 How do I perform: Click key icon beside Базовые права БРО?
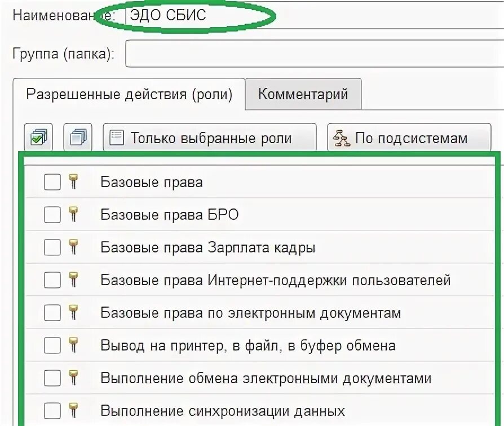point(74,214)
